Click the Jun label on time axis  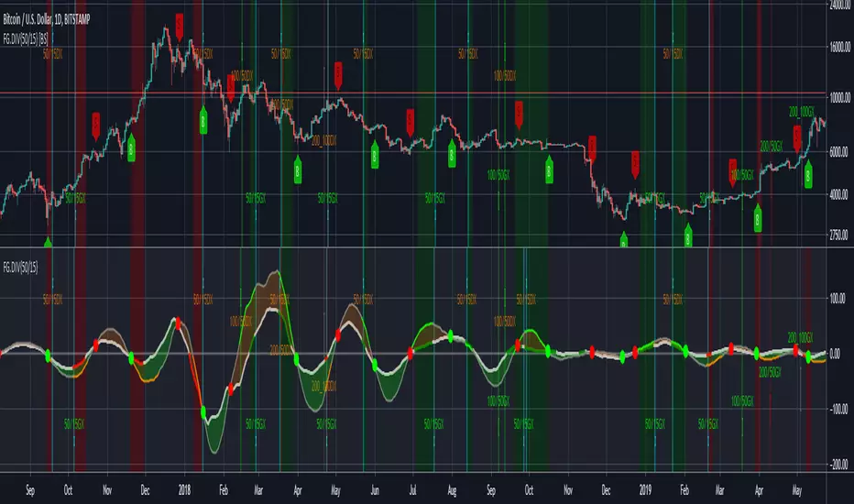click(375, 490)
